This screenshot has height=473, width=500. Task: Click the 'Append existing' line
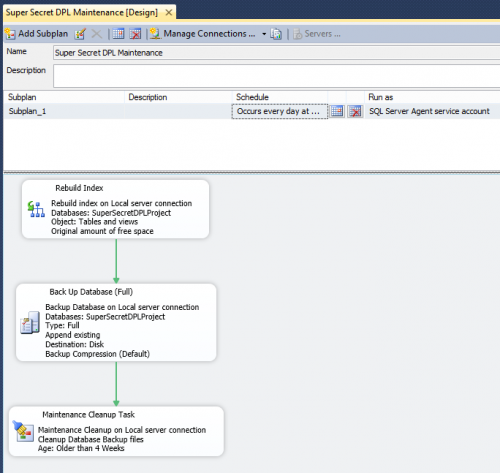click(x=72, y=335)
